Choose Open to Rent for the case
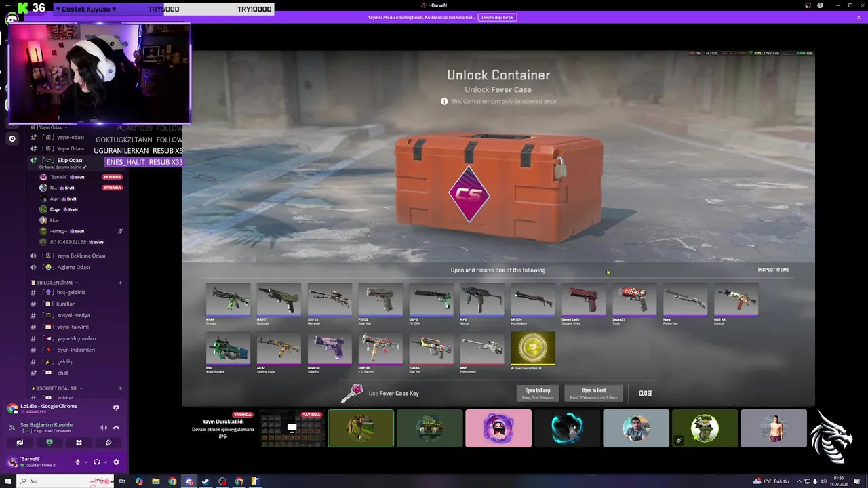The height and width of the screenshot is (488, 868). click(593, 393)
